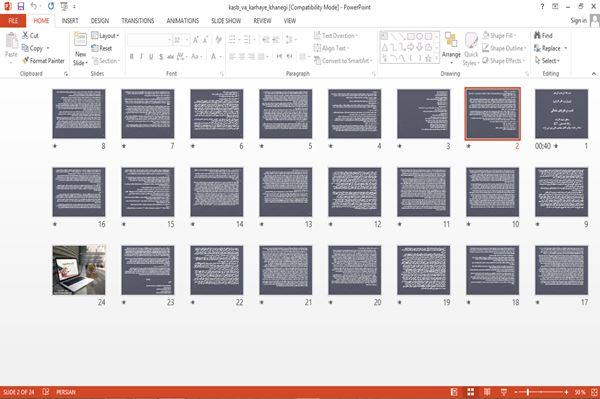The image size is (600, 399).
Task: Adjust the zoom slider handle
Action: (x=528, y=392)
